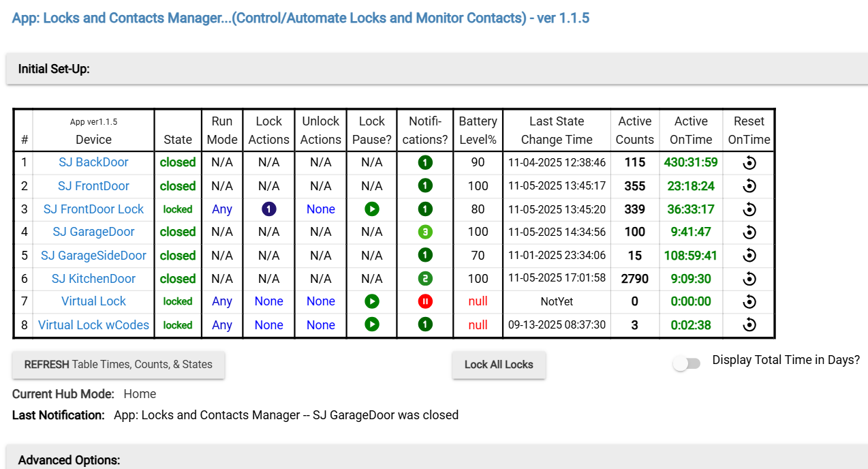Screen dimensions: 868x469
Task: Open notifications icon for SJ GarageDoor
Action: tap(425, 232)
